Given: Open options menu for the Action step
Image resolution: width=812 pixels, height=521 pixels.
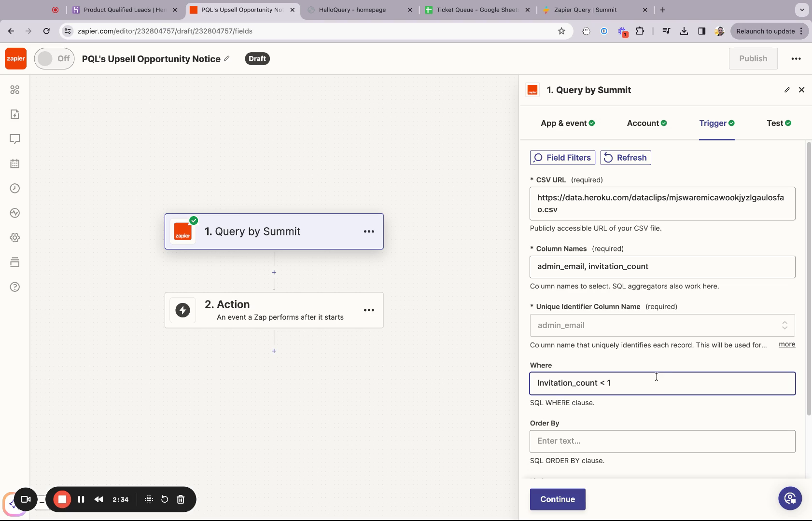Looking at the screenshot, I should coord(369,310).
